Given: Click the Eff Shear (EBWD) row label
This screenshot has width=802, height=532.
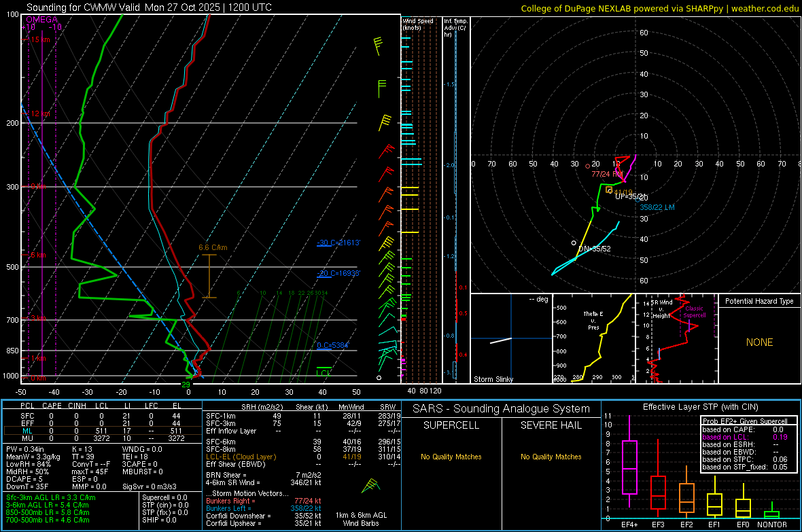Looking at the screenshot, I should click(235, 464).
